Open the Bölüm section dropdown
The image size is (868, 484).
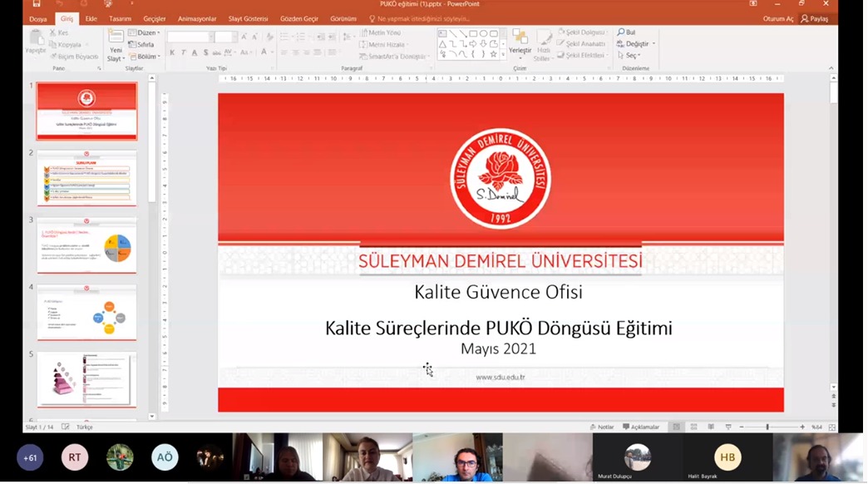pyautogui.click(x=148, y=57)
